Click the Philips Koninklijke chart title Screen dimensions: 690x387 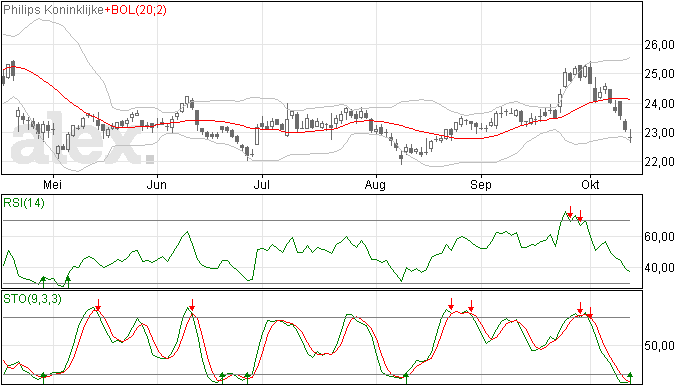[54, 10]
